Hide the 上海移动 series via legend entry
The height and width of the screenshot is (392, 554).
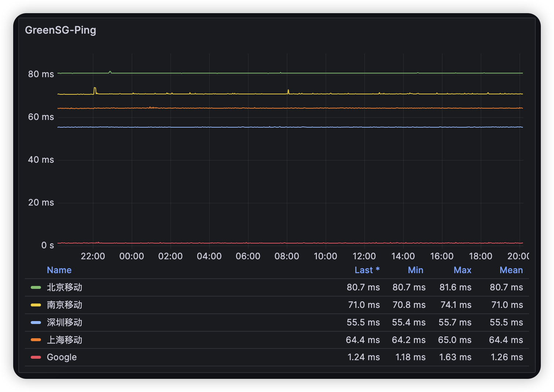click(65, 340)
